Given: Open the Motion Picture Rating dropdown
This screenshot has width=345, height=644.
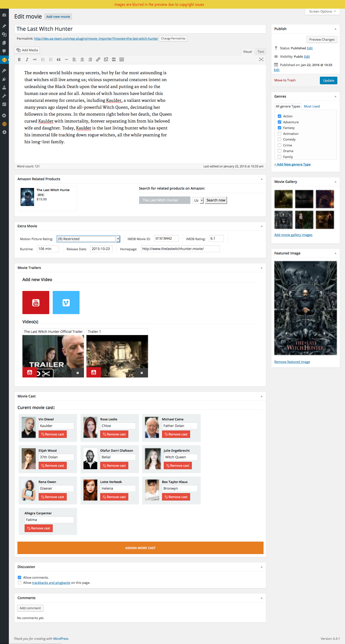Looking at the screenshot, I should pyautogui.click(x=88, y=239).
